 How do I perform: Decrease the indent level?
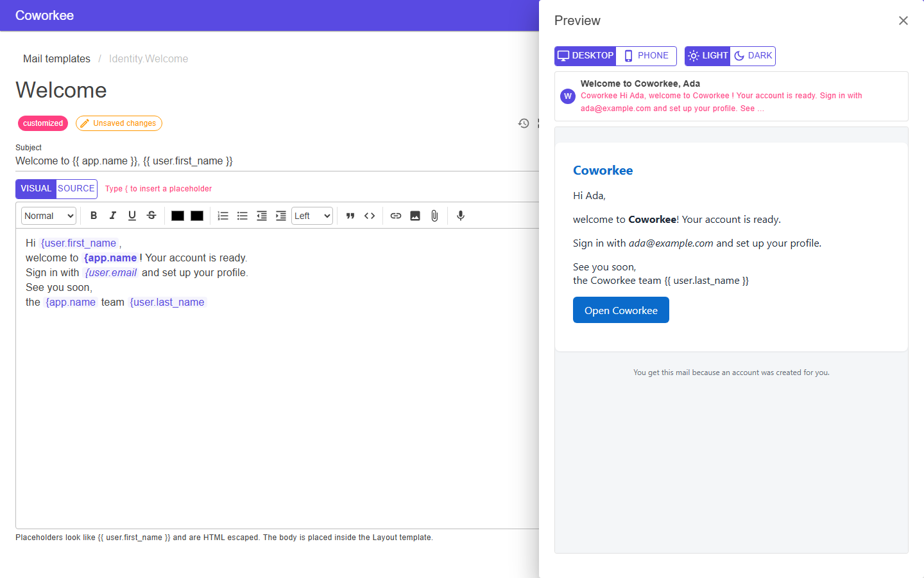[x=262, y=216]
